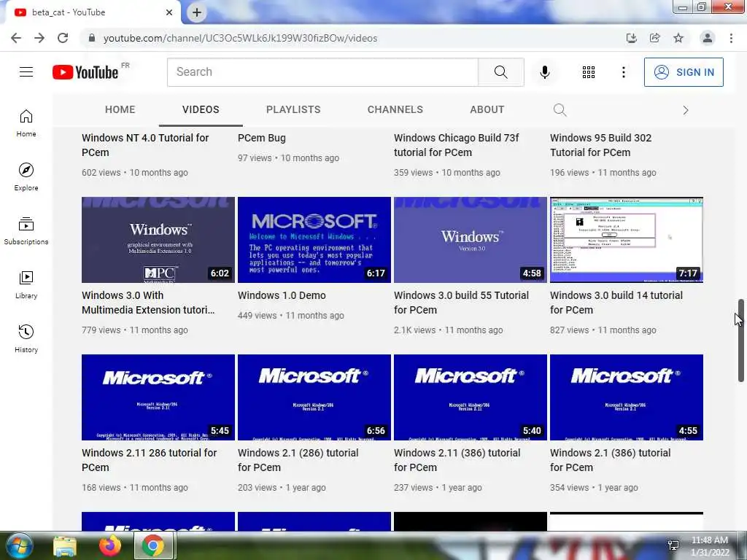
Task: Open the PCem Bug video title
Action: pyautogui.click(x=262, y=138)
